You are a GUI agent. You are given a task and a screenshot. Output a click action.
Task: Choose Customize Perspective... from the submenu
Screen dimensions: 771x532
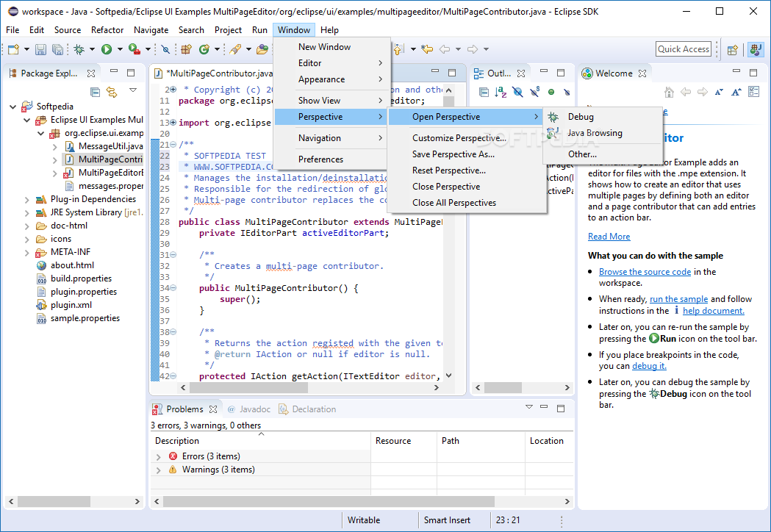tap(467, 138)
